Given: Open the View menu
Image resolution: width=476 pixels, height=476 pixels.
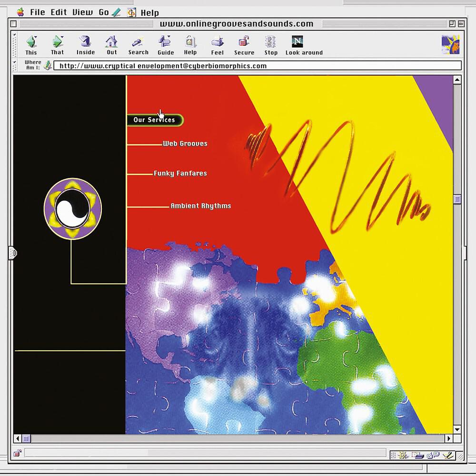Looking at the screenshot, I should point(82,12).
